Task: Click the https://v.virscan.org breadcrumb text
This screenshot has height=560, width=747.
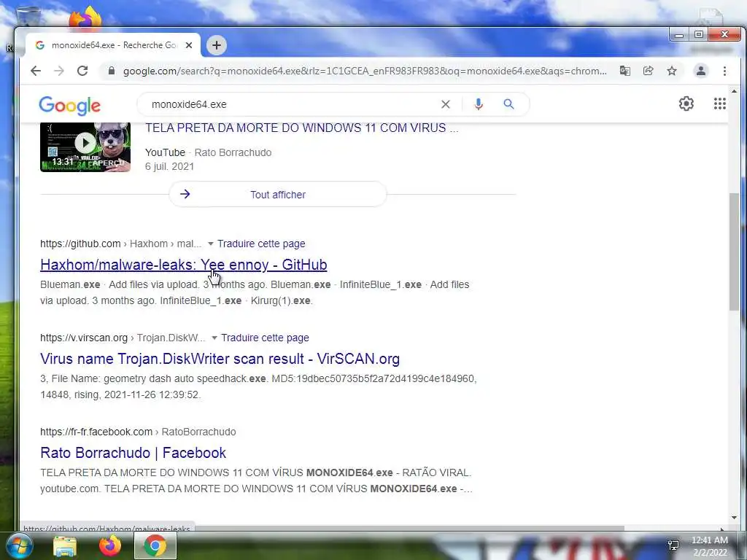Action: [84, 338]
